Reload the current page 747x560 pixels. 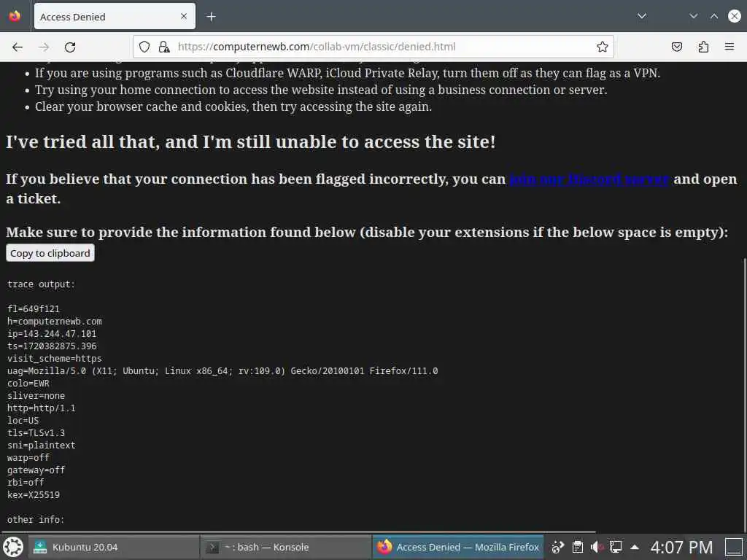click(70, 47)
